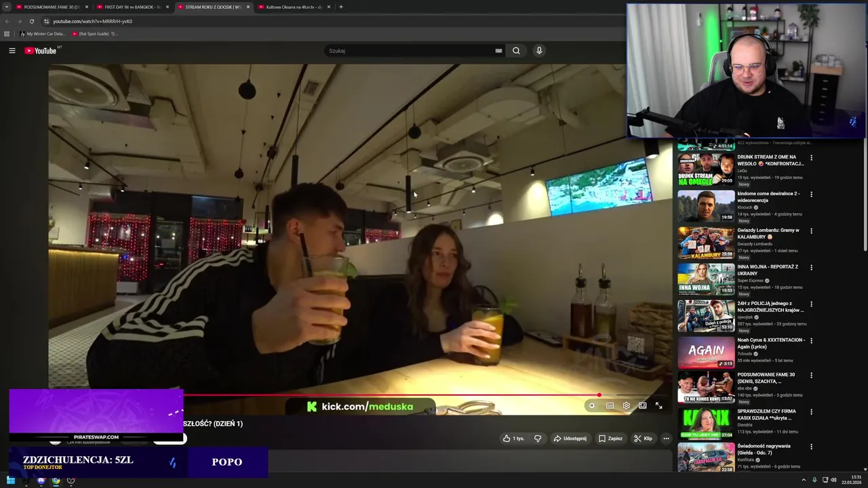Open options for Świadomość nagrywania video
The width and height of the screenshot is (868, 488).
pyautogui.click(x=811, y=447)
